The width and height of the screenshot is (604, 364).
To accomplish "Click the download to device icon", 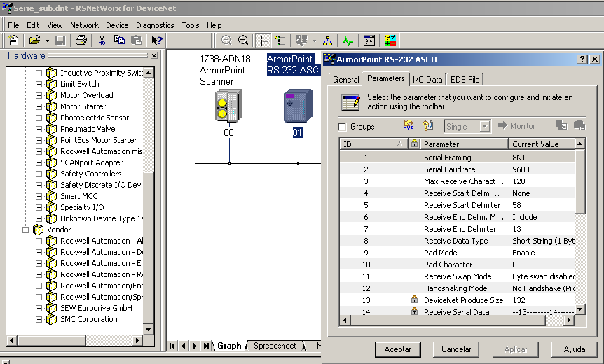I will 561,125.
